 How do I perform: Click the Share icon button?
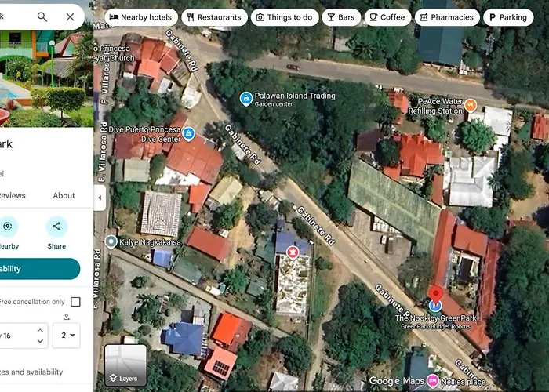tap(56, 227)
